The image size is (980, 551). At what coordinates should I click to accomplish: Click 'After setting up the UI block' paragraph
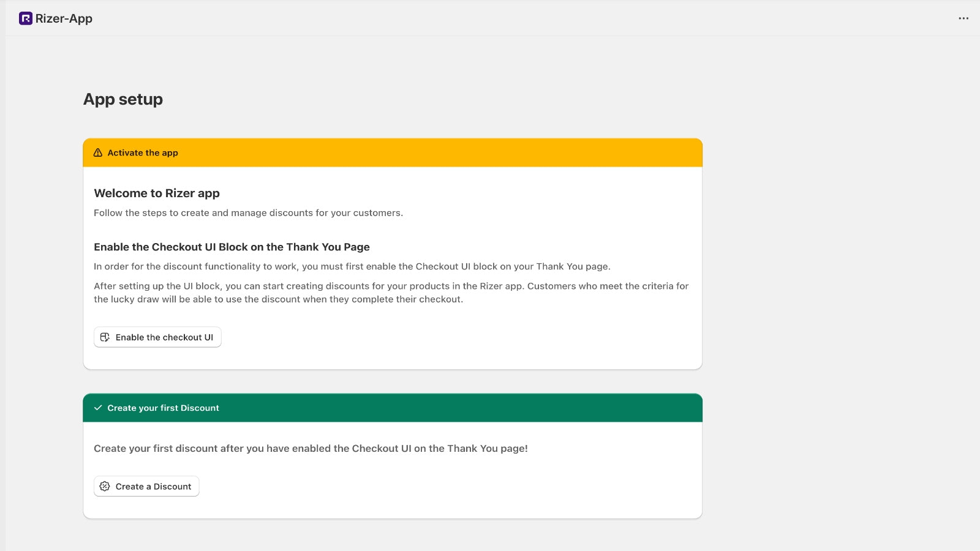(391, 293)
